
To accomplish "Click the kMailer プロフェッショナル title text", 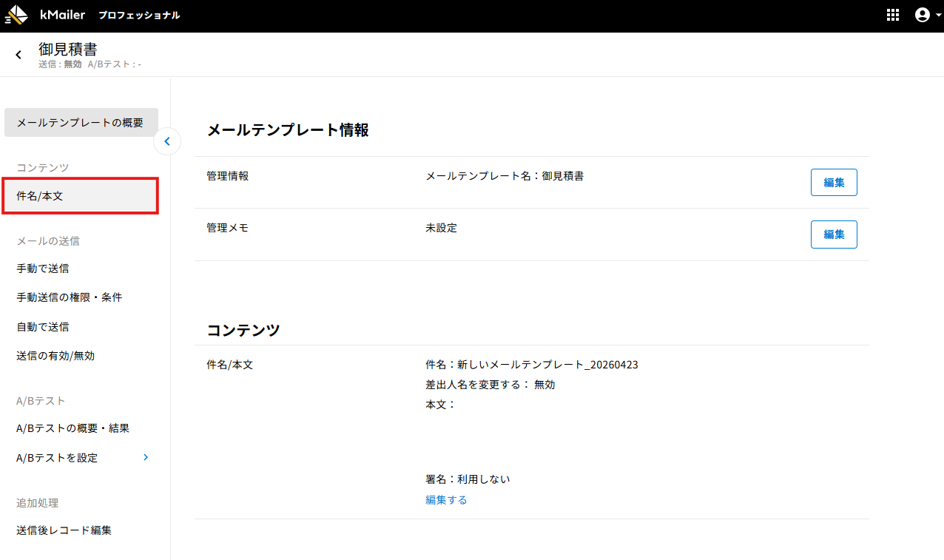I will (x=109, y=15).
